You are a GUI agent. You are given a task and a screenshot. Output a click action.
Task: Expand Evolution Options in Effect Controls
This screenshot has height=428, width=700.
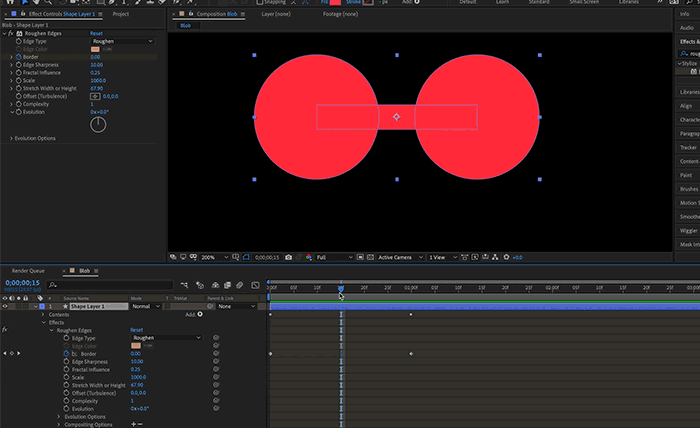pyautogui.click(x=10, y=138)
